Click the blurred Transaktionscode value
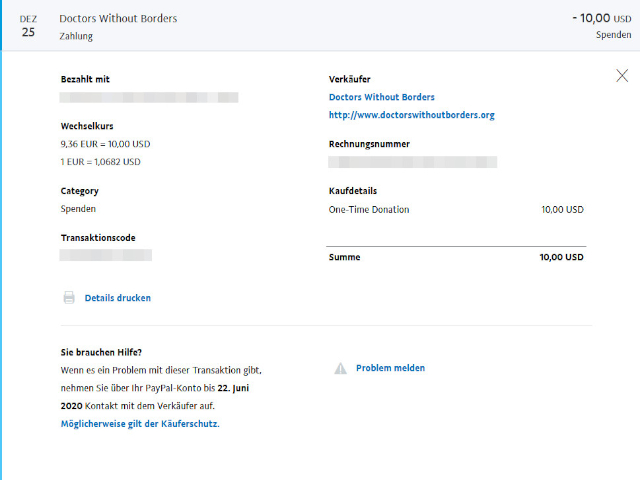 point(105,255)
